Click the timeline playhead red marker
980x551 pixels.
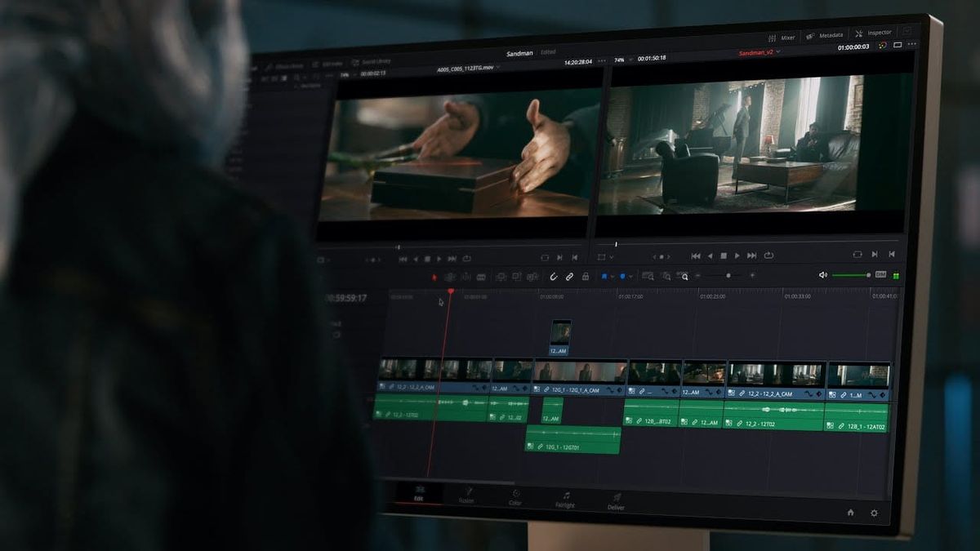click(x=450, y=291)
